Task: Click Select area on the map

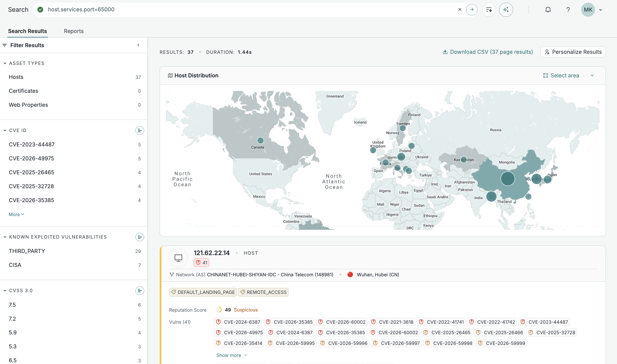Action: 561,75
